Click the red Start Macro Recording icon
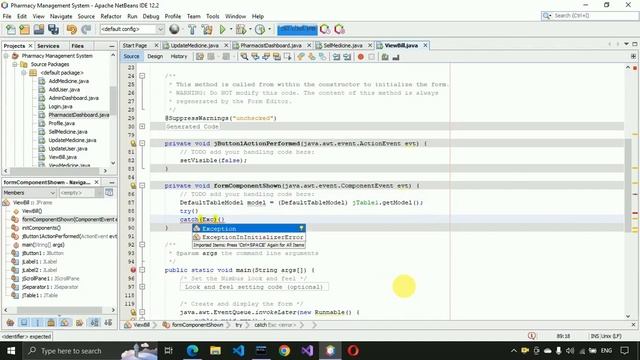 click(x=360, y=57)
